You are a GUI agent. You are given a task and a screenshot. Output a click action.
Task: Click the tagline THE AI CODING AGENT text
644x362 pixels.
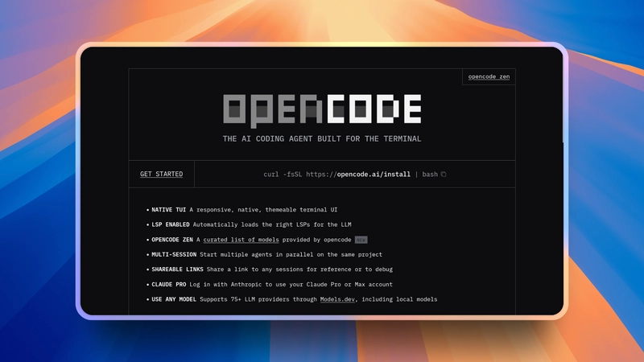click(322, 138)
